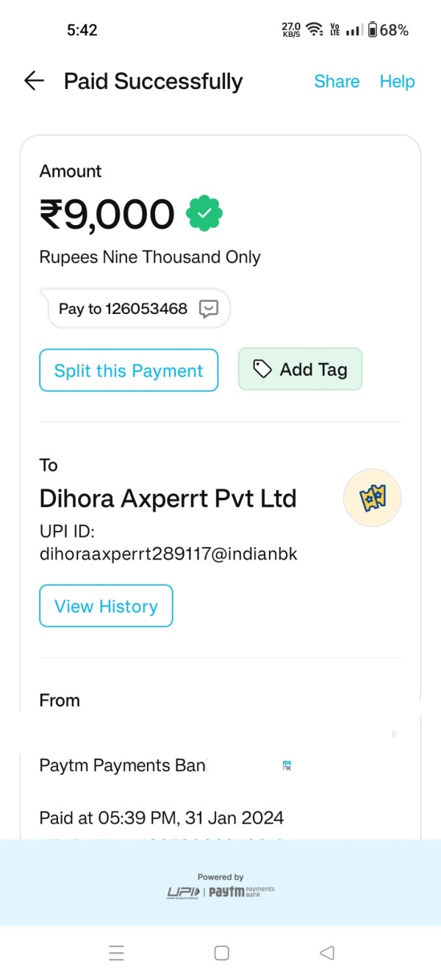The image size is (441, 980).
Task: Tap the Dihora Axperrt Pvt Ltd name
Action: (x=168, y=498)
